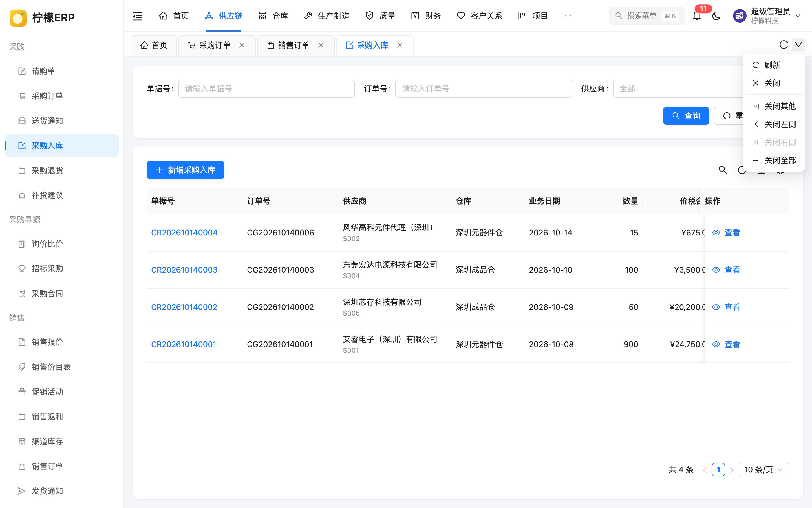Click 新增采购入库 button

[x=185, y=170]
